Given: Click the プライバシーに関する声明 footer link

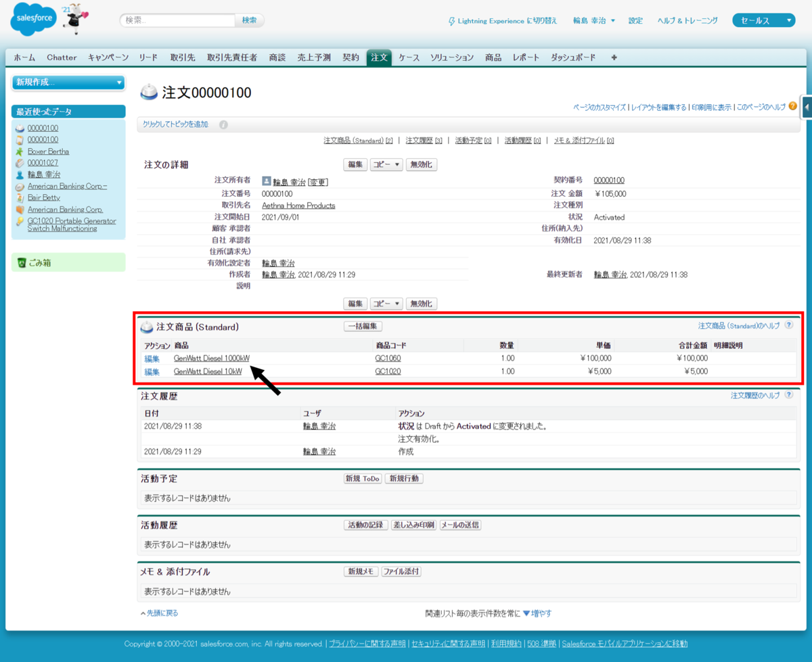Looking at the screenshot, I should click(367, 644).
